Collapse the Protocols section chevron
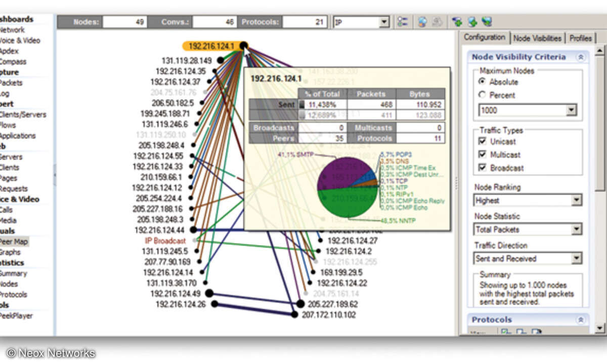Screen dimensions: 607x364 coord(581,320)
